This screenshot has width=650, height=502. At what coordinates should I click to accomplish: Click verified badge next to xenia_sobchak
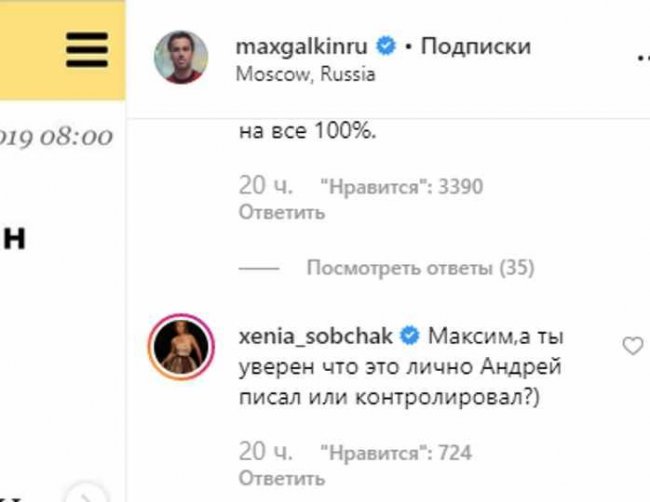point(410,334)
